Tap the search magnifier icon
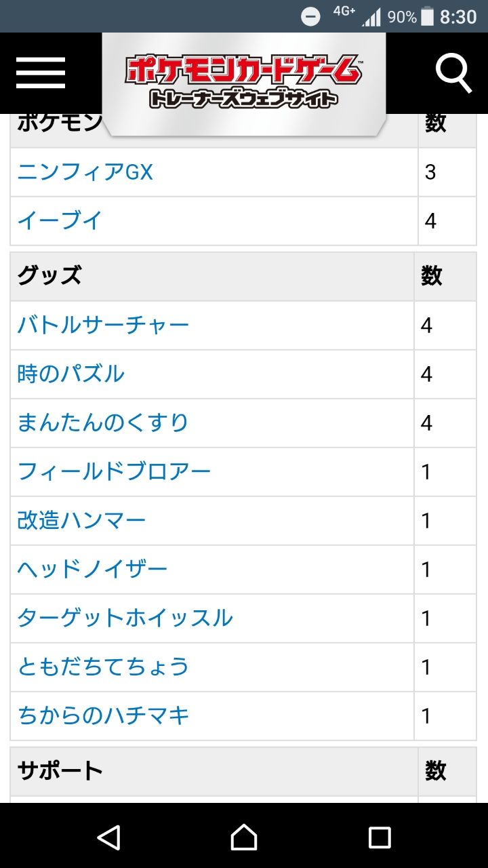Screen dimensions: 488x868 (453, 73)
